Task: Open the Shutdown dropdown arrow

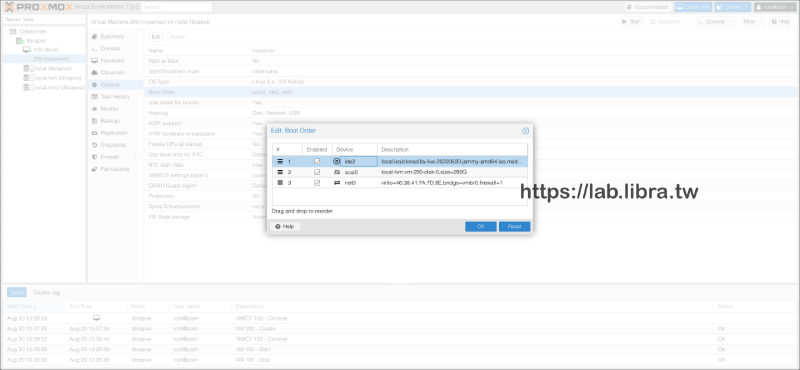Action: (687, 22)
